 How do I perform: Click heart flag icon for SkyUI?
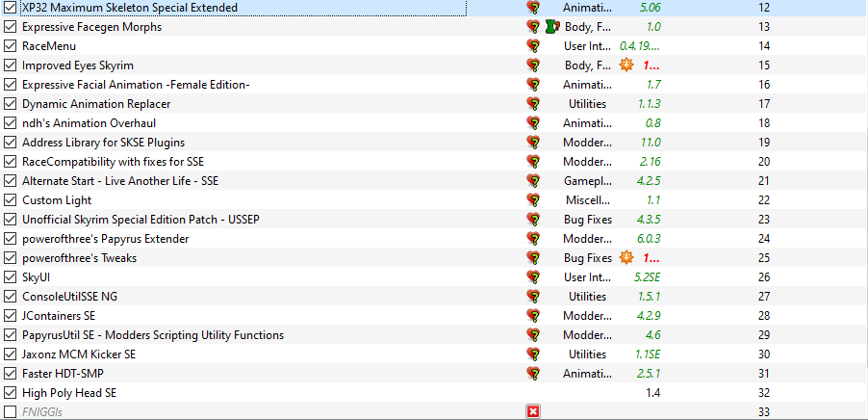[533, 277]
